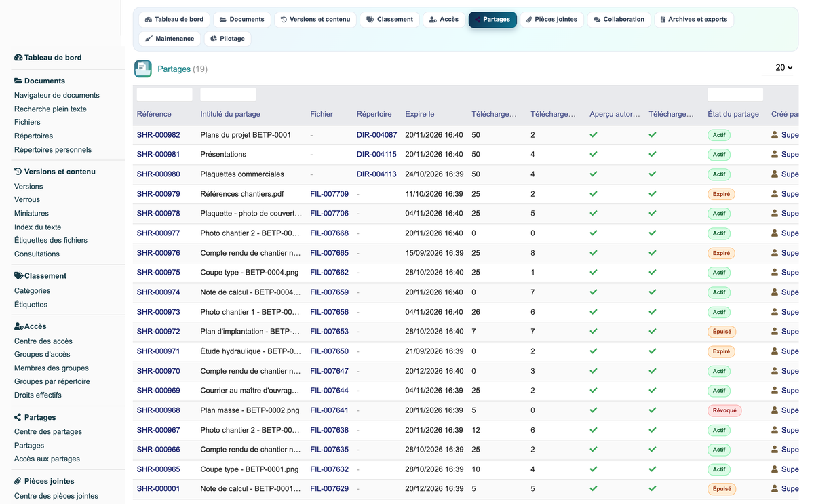The width and height of the screenshot is (814, 504).
Task: Open share SHR-000982
Action: [x=159, y=135]
